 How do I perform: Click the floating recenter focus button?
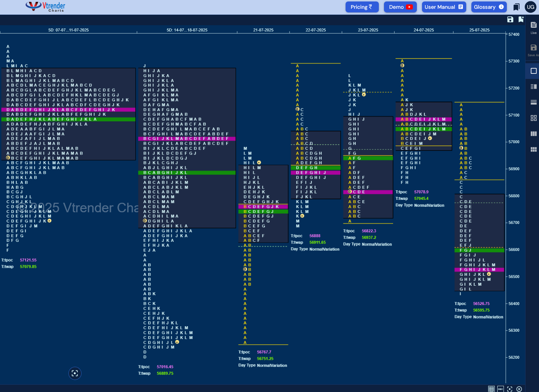coord(75,373)
